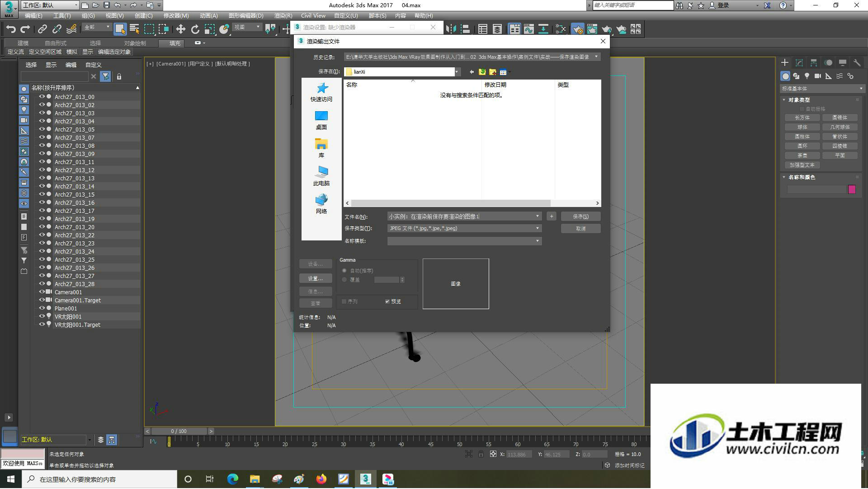Toggle AutoGrid checkbox in Object Type
This screenshot has width=868, height=489.
pyautogui.click(x=802, y=109)
